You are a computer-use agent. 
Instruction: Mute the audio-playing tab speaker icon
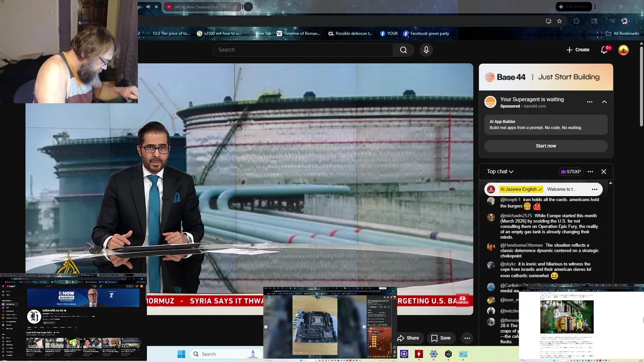click(x=148, y=7)
